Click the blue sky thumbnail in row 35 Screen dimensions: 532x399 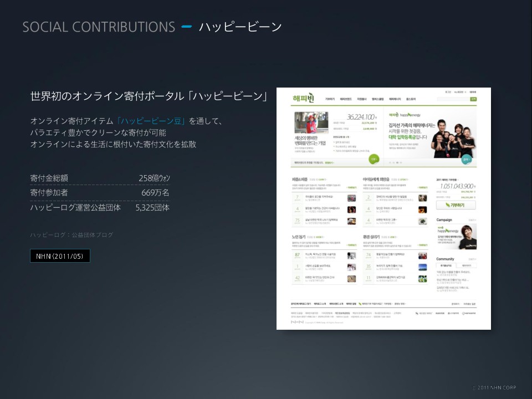point(422,267)
